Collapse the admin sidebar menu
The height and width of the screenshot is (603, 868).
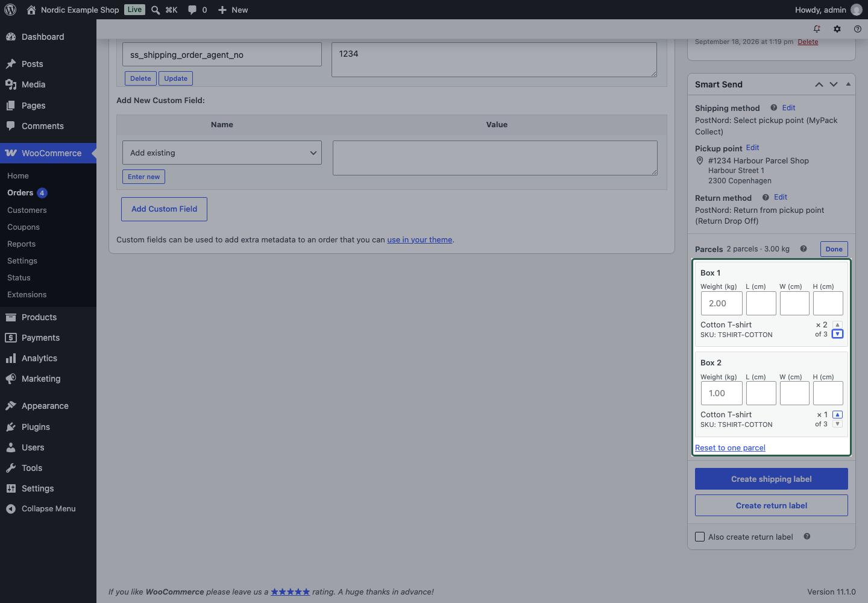coord(48,509)
